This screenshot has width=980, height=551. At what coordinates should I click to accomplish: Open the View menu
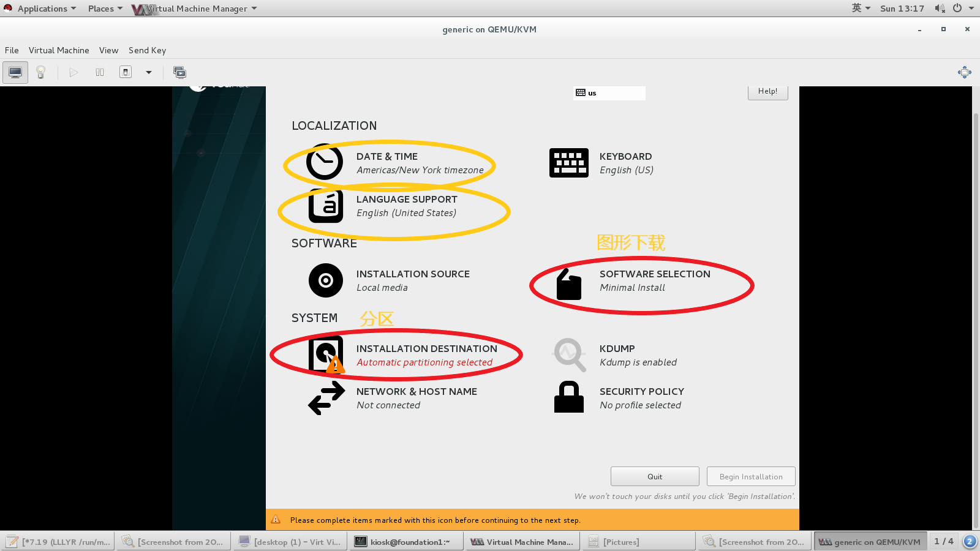(x=108, y=50)
